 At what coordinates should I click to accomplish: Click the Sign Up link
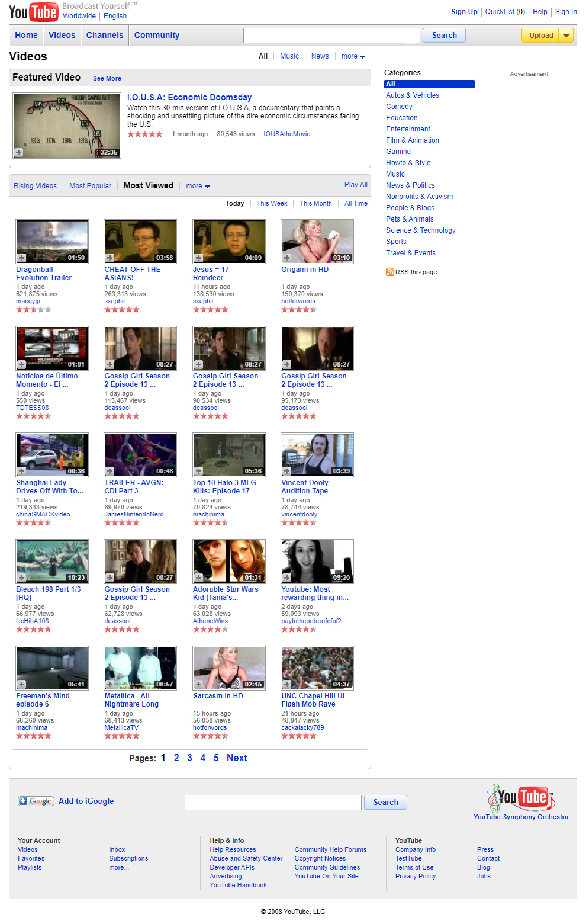pos(464,12)
